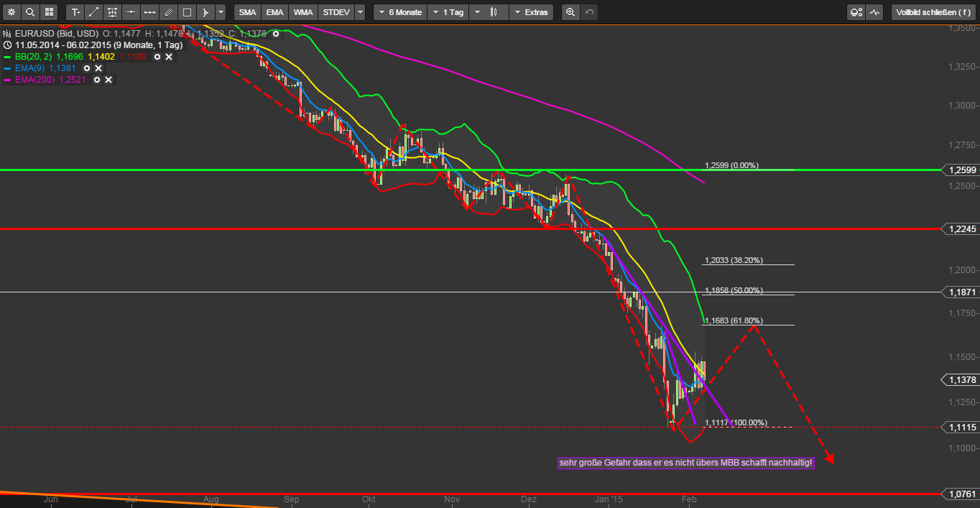This screenshot has height=508, width=980.
Task: Add the STDEV indicator
Action: pos(335,12)
